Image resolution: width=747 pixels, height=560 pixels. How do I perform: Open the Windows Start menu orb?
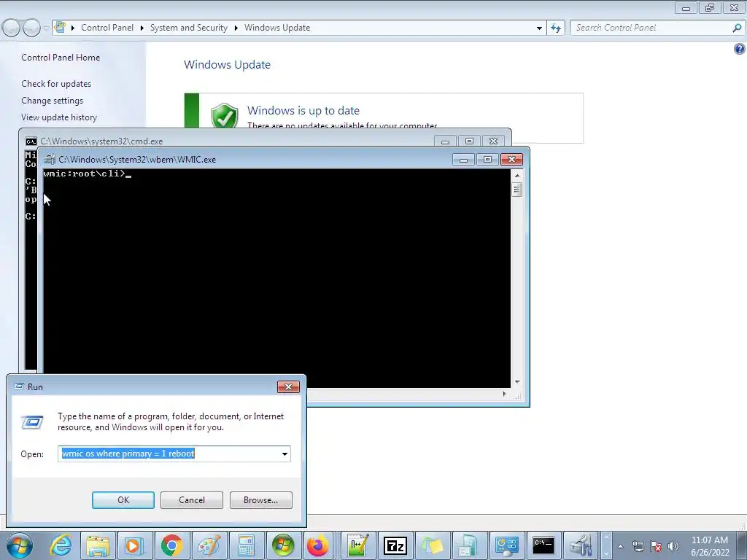20,545
